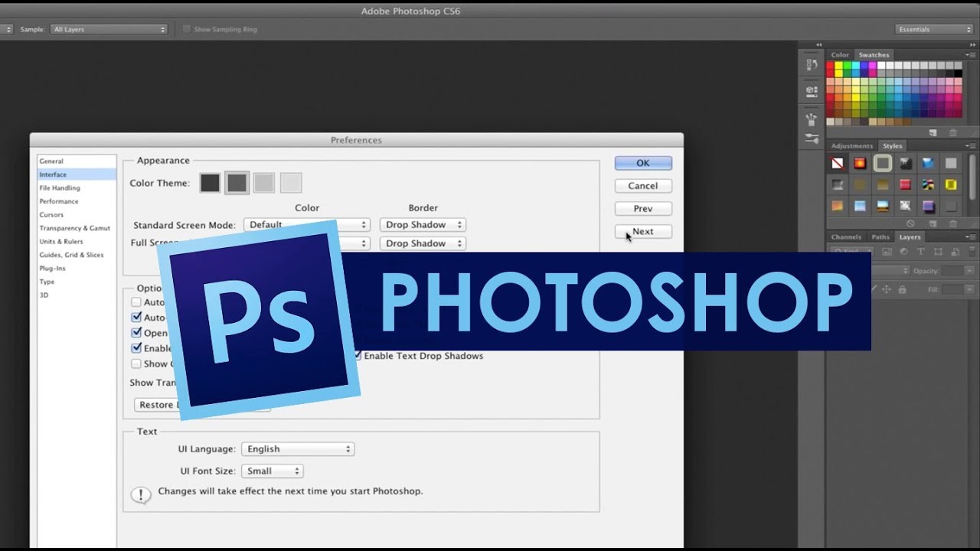Click OK in Preferences dialog
Screen dimensions: 980x551
[x=643, y=163]
